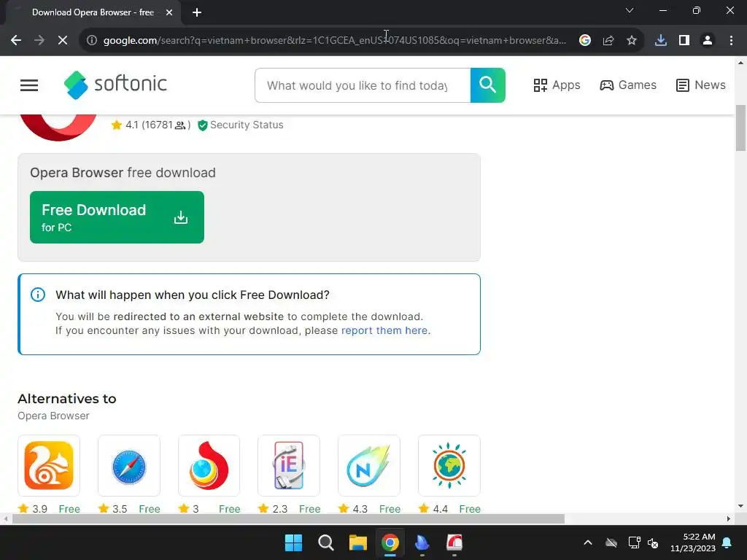
Task: Follow the 'report them here' link
Action: pyautogui.click(x=384, y=330)
